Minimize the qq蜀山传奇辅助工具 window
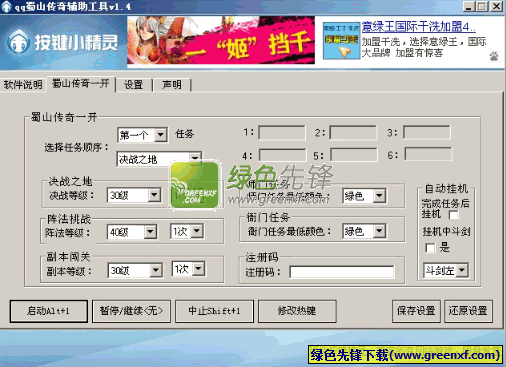The image size is (506, 367). pos(468,6)
